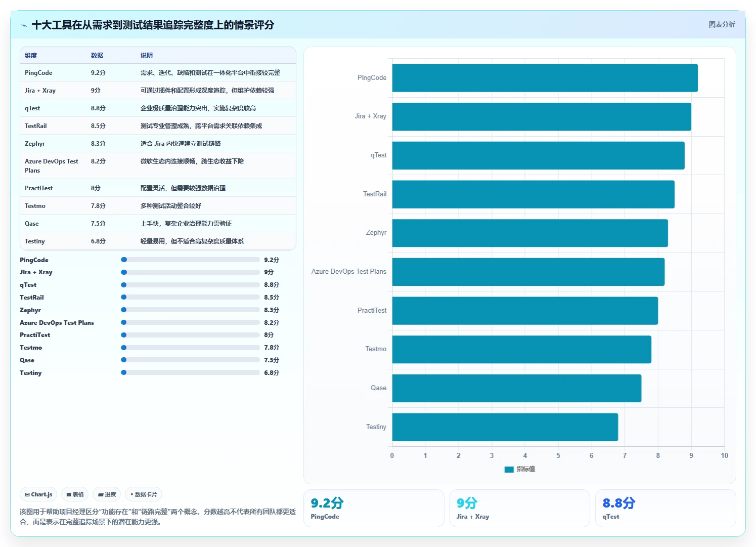Click the 图表分析 label in the header
The width and height of the screenshot is (756, 547).
722,24
